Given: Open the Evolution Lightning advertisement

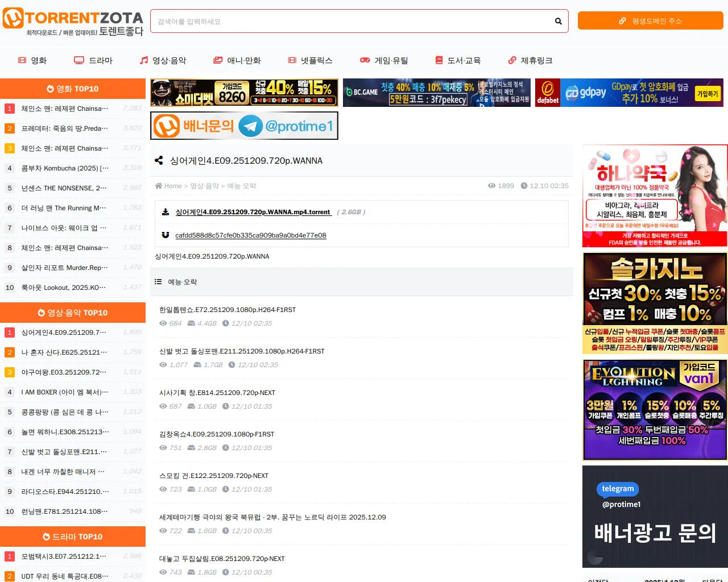Looking at the screenshot, I should pos(655,410).
